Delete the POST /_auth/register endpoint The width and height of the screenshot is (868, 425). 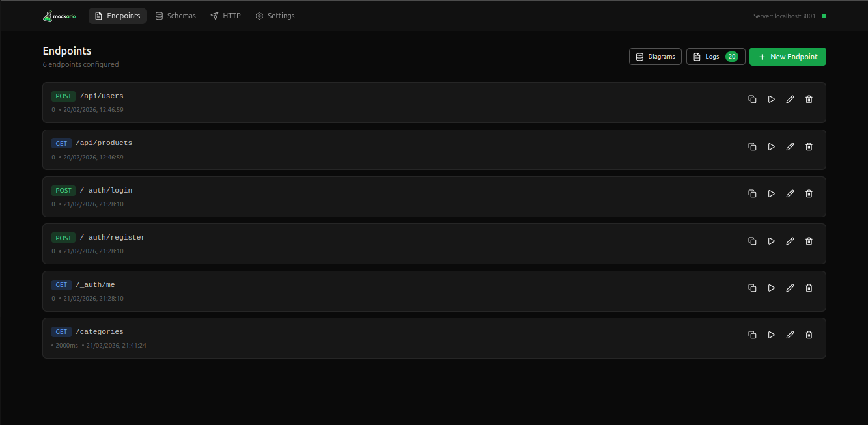(x=809, y=241)
